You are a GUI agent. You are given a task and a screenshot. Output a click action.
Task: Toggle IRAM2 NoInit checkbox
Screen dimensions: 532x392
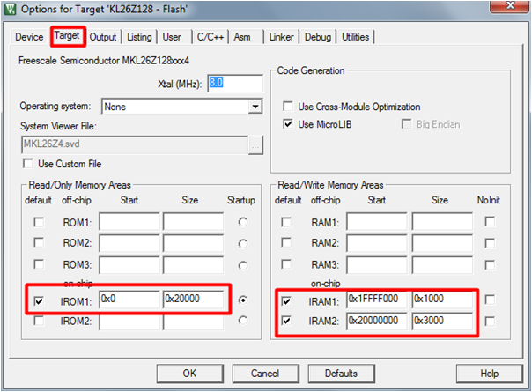(x=490, y=321)
